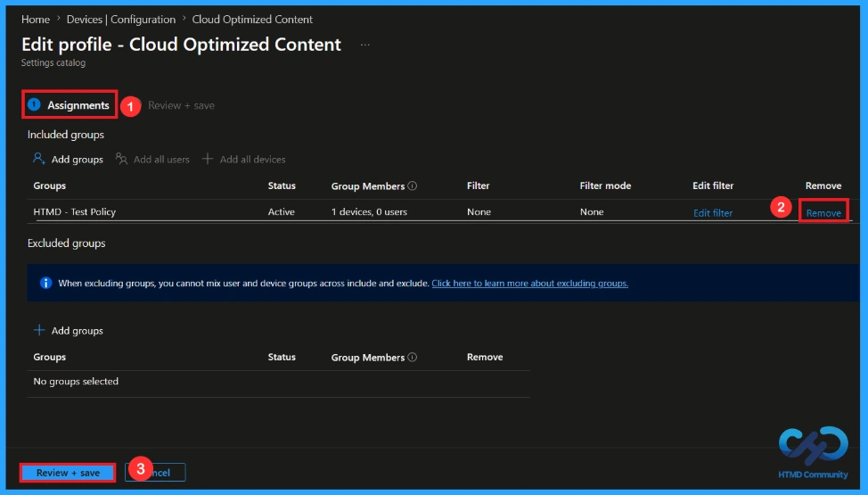Choose Add all users option

click(161, 159)
